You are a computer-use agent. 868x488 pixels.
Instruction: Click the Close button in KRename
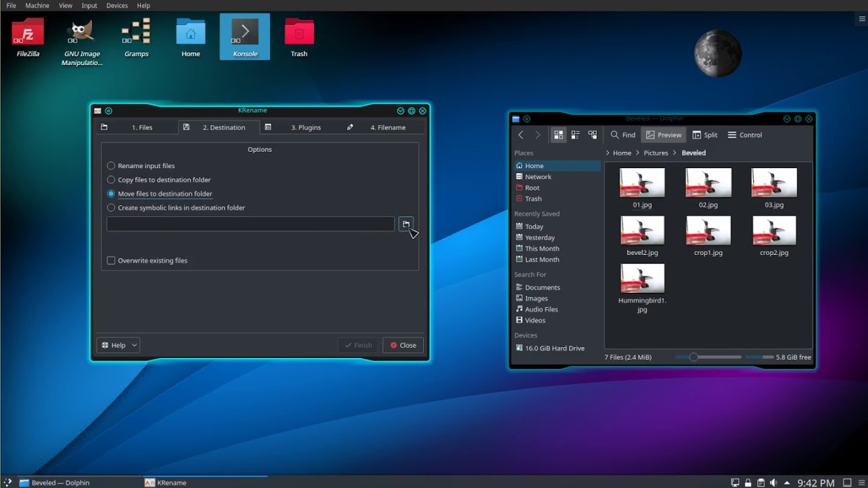click(403, 345)
